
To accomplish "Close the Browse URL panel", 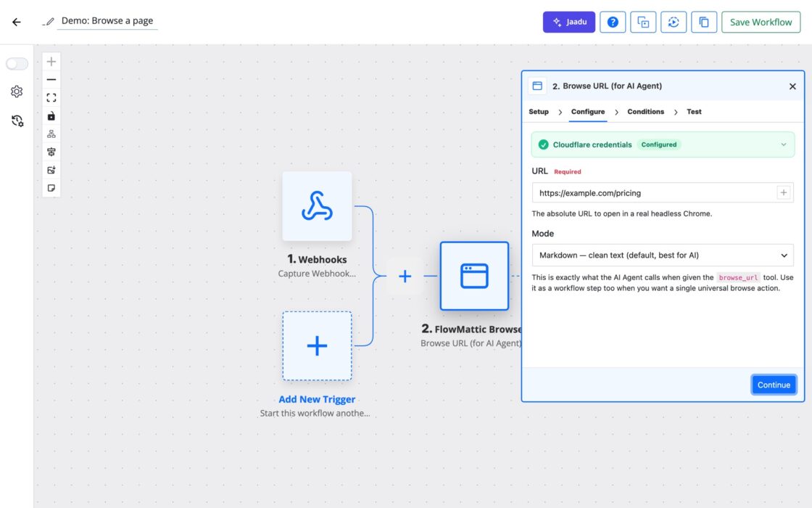I will click(x=792, y=86).
